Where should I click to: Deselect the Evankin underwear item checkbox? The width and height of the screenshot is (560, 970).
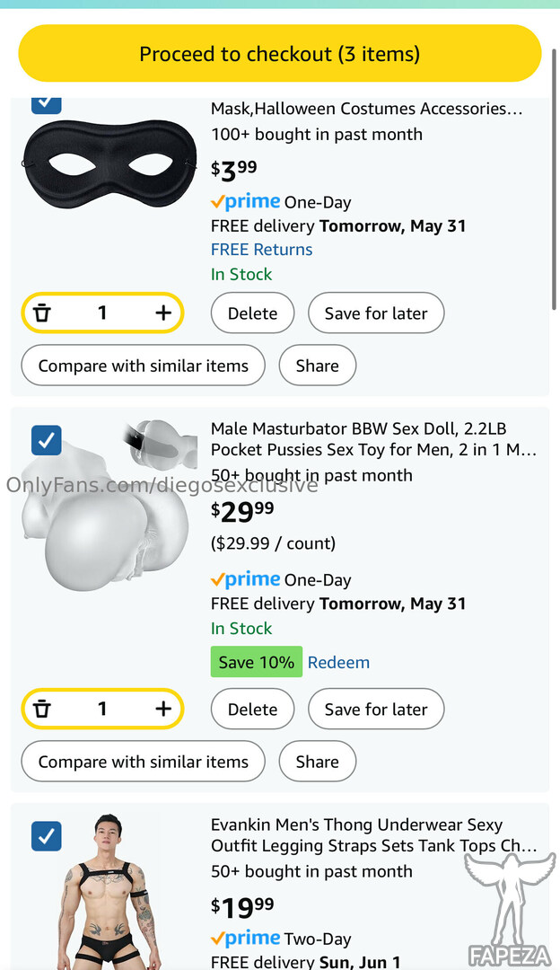[x=46, y=835]
